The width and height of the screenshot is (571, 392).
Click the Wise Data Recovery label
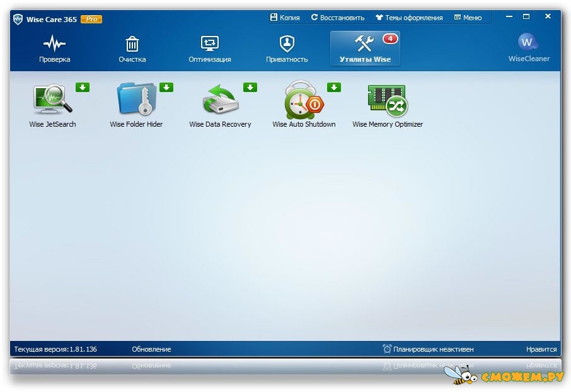coord(220,124)
